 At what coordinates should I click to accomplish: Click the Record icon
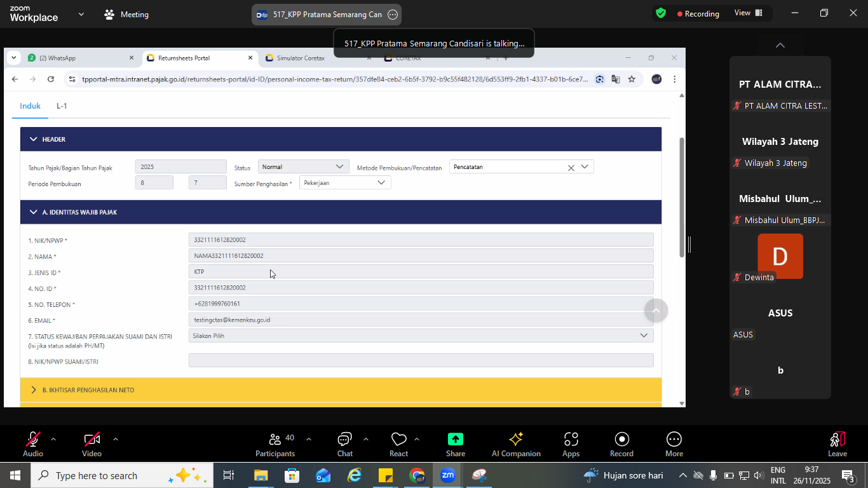621,440
